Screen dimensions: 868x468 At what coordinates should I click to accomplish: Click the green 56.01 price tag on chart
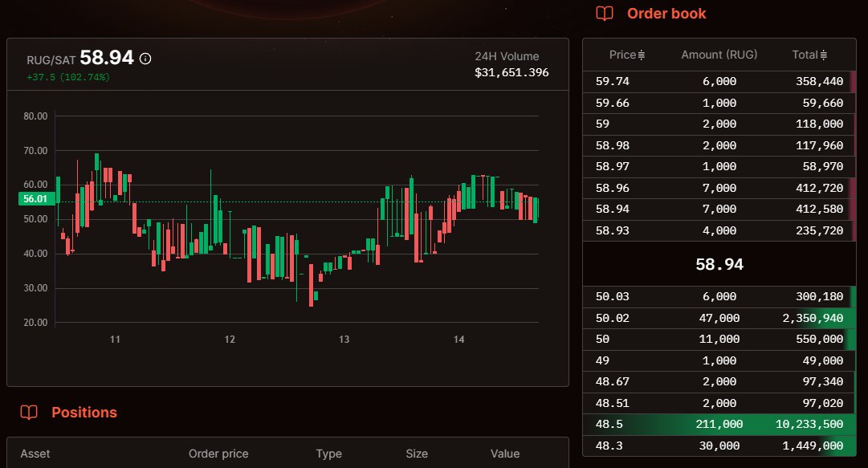tap(35, 198)
